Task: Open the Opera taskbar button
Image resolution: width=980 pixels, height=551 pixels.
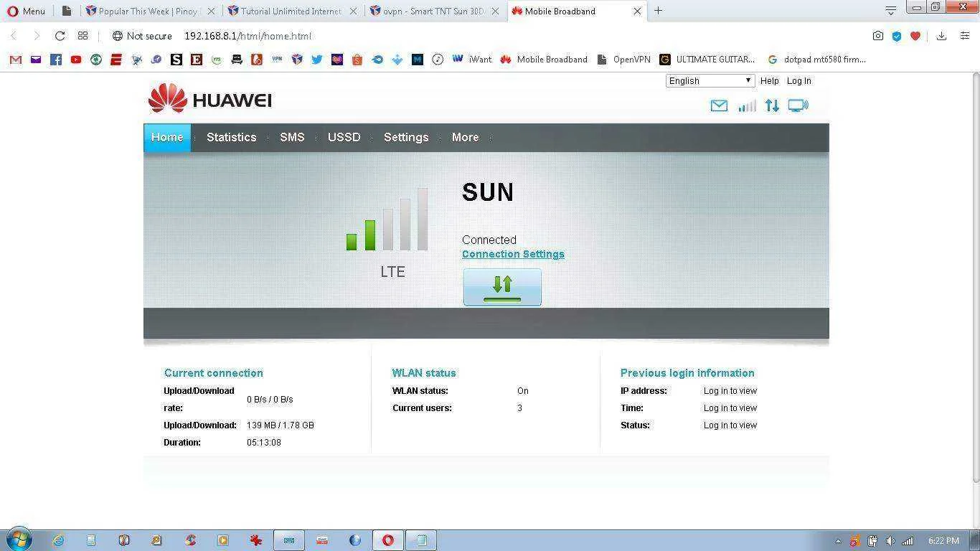Action: click(387, 540)
